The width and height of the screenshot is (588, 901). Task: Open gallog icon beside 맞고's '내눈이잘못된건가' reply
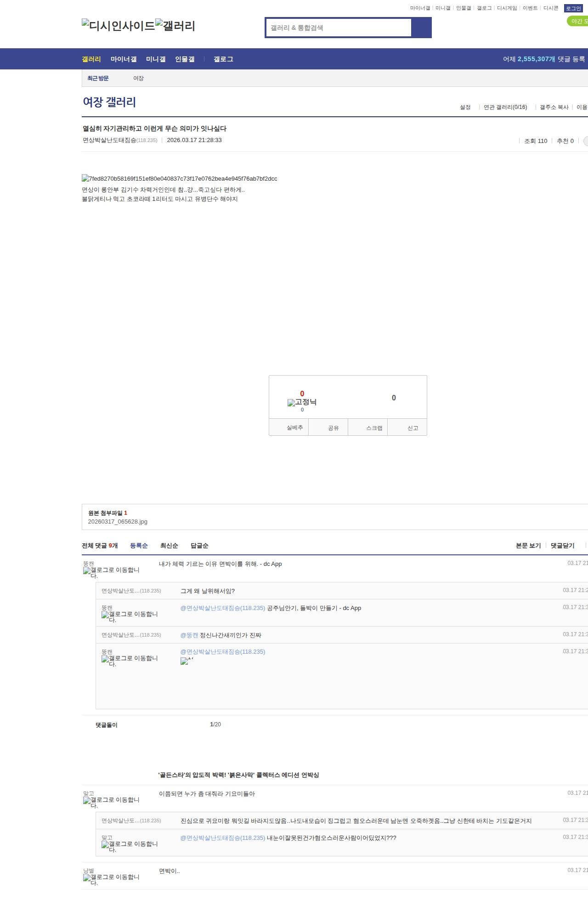click(130, 846)
